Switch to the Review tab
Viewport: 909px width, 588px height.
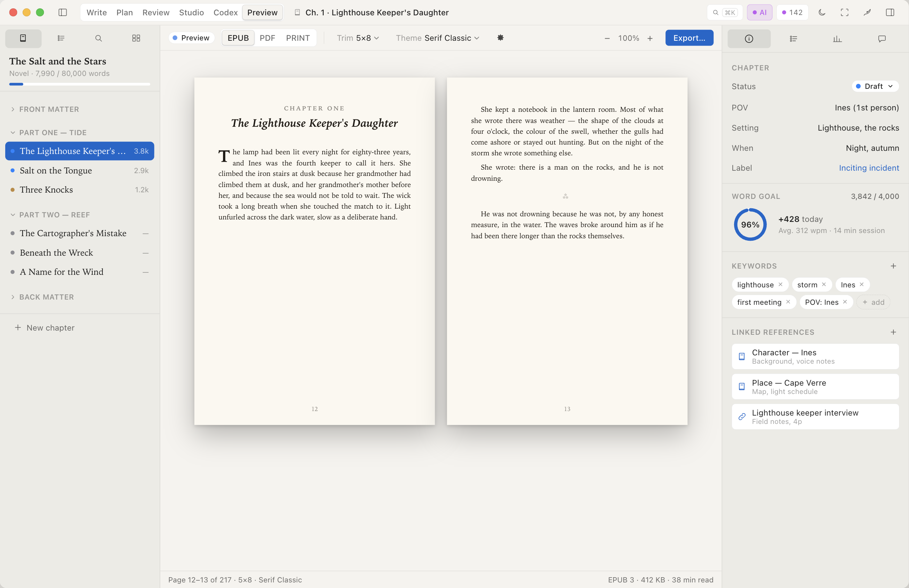pyautogui.click(x=156, y=13)
